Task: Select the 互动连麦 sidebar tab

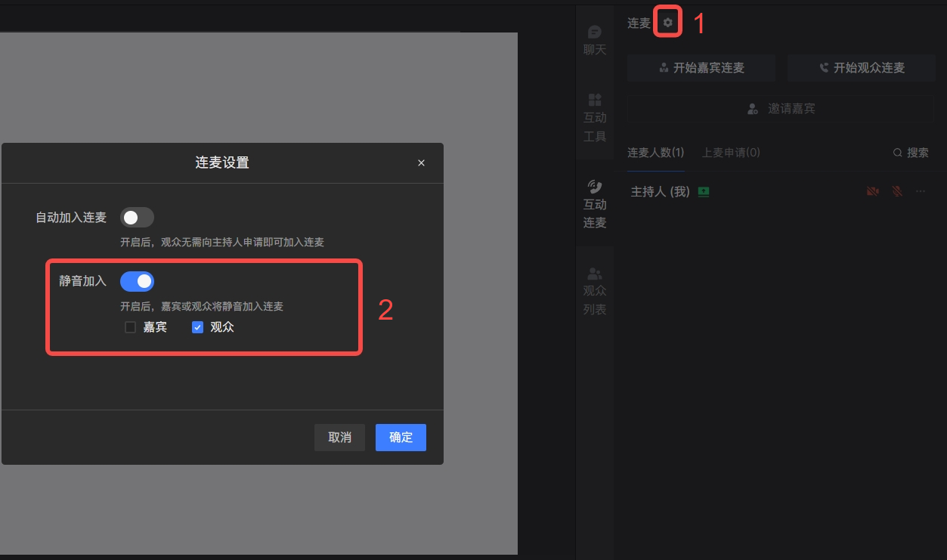Action: click(595, 204)
